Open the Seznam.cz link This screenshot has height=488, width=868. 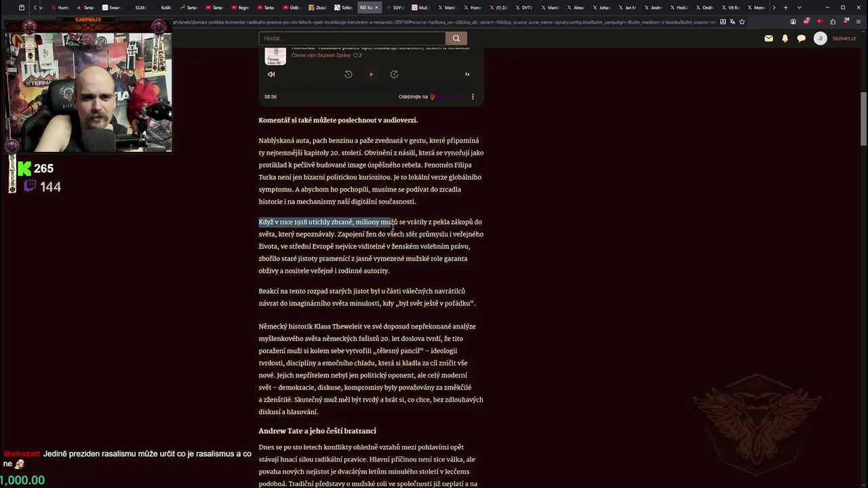(x=844, y=39)
